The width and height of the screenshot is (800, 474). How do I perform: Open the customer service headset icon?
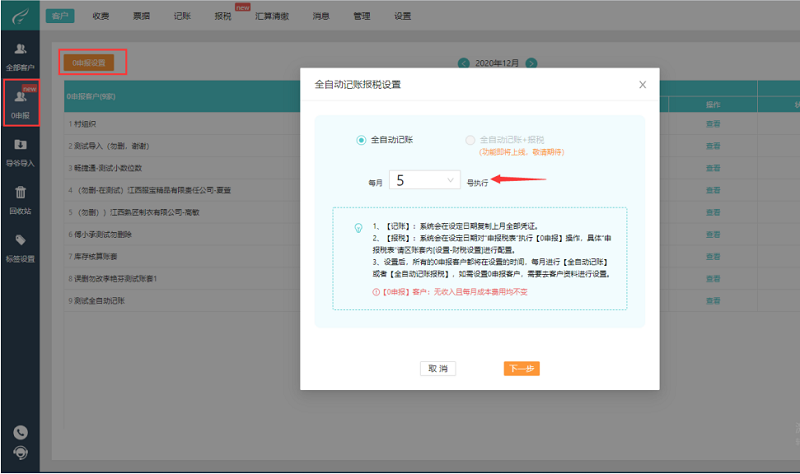tap(20, 453)
